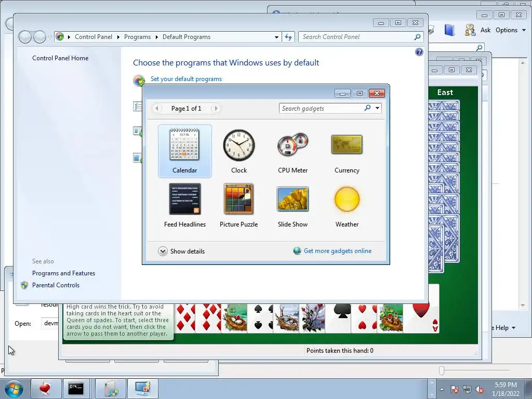
Task: Select the Picture Puzzle gadget
Action: [x=239, y=205]
